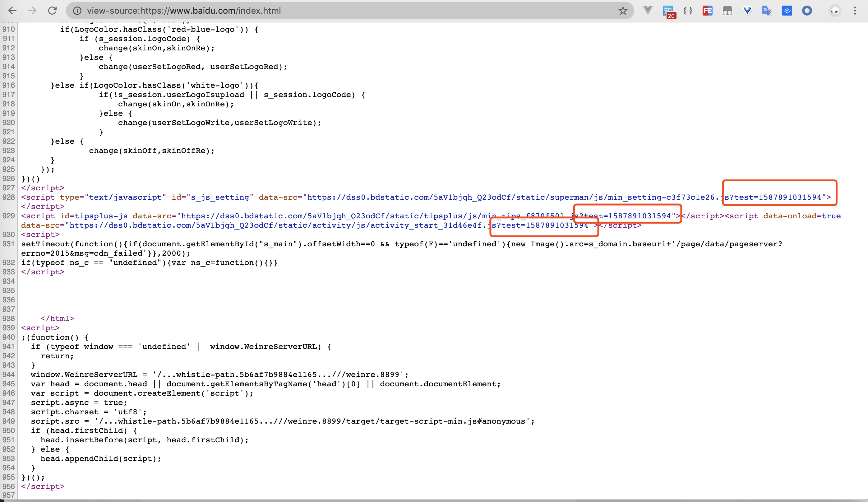This screenshot has height=502, width=868.
Task: Click the red-blue-logo hasClass line
Action: (x=159, y=29)
